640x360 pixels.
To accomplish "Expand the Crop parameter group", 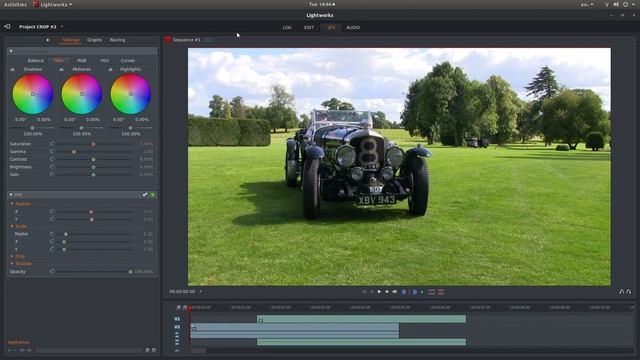I will [x=12, y=256].
